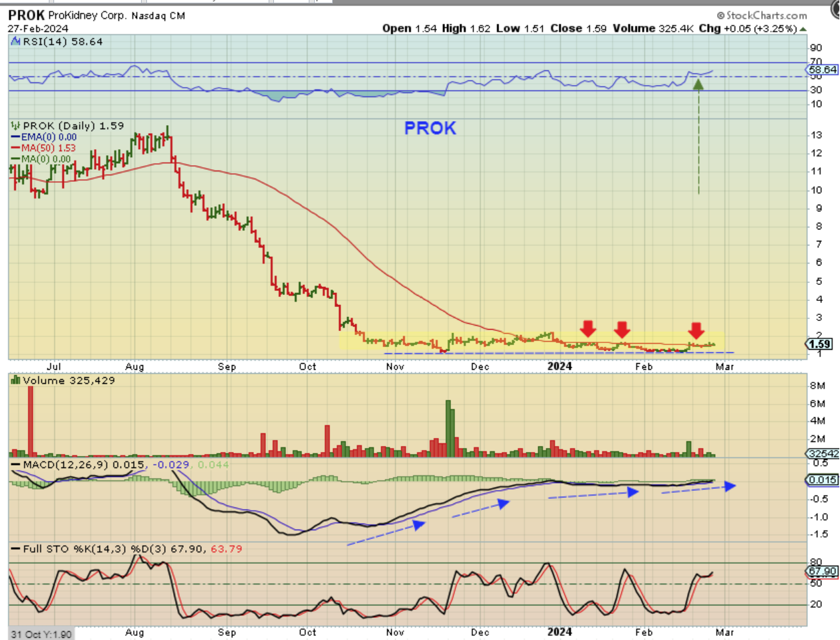Click the Aug label on bottom stochastic axis
Screen dimensions: 840x640
(x=134, y=632)
